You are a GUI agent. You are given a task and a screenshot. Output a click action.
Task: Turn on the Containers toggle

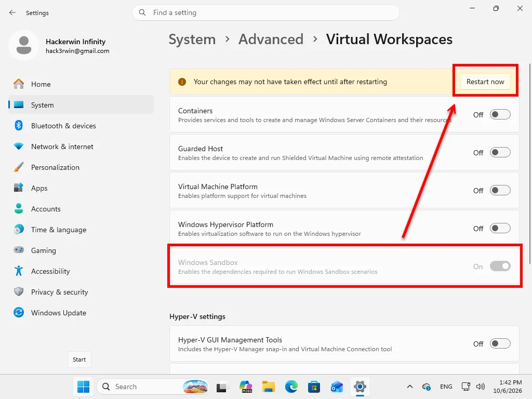[x=500, y=115]
